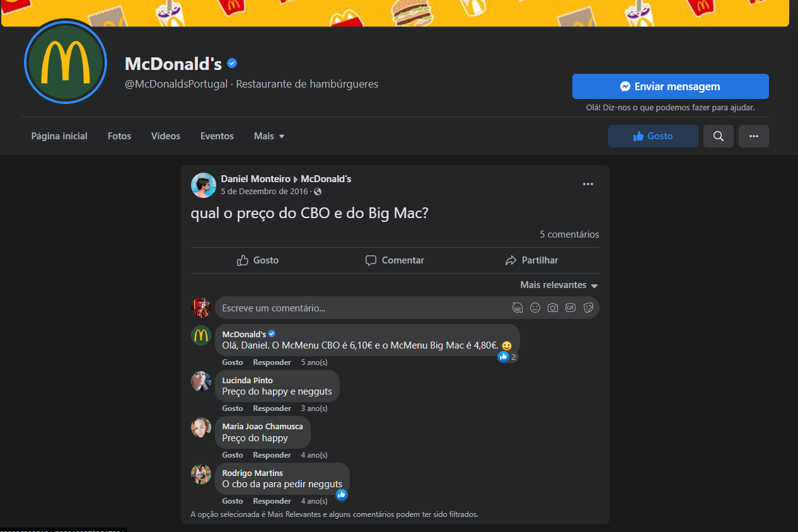
Task: Toggle Gosto under Lucinda Pinto's comment
Action: pyautogui.click(x=232, y=408)
